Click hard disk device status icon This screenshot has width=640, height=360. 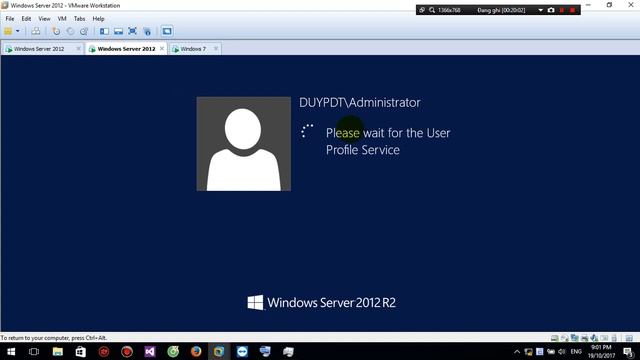pyautogui.click(x=554, y=338)
